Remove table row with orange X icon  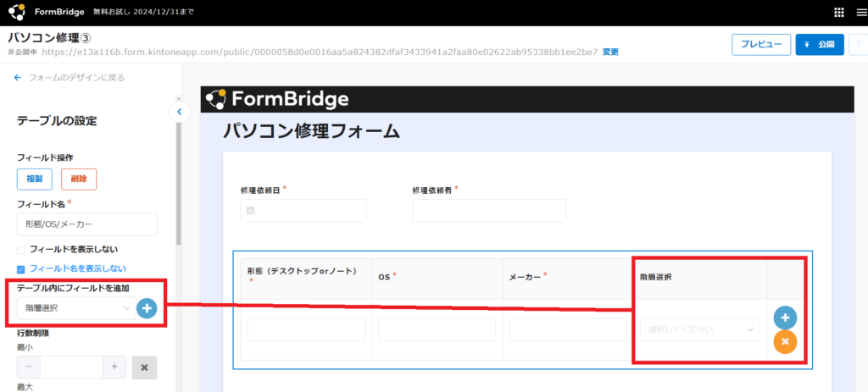785,341
